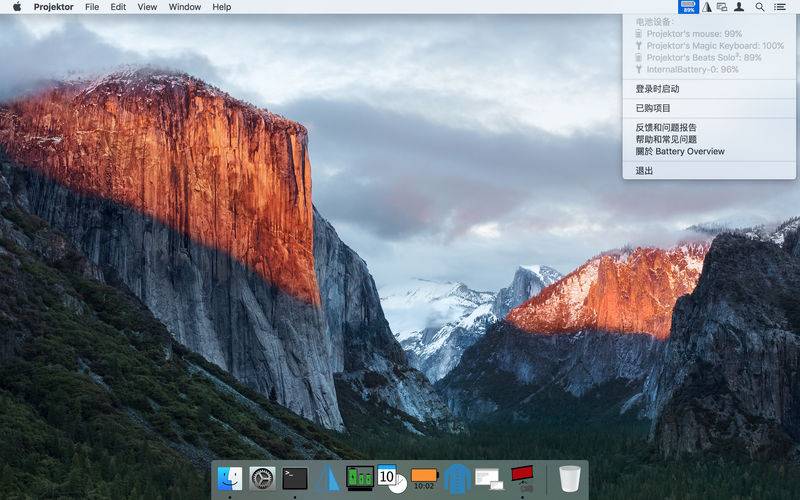This screenshot has height=500, width=800.
Task: Open the orange battery 10:02 Dock app
Action: coord(424,479)
